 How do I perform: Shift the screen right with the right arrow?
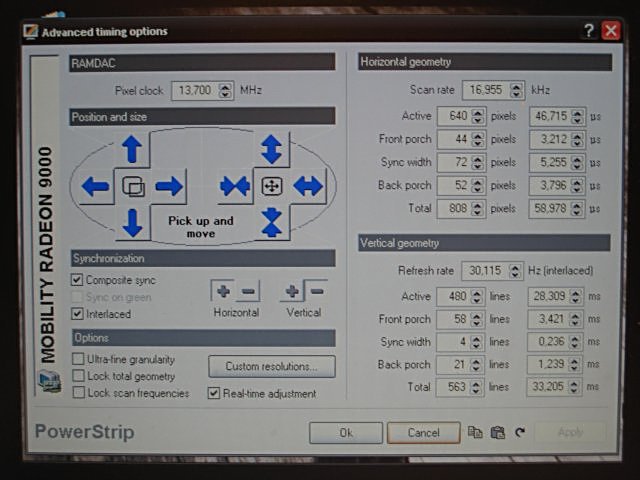pyautogui.click(x=169, y=186)
